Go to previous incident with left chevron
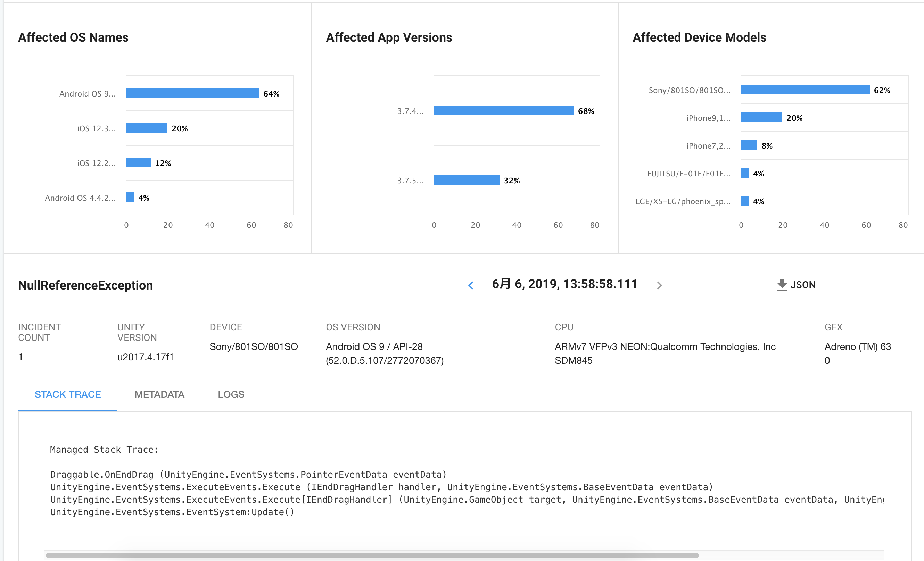 tap(471, 285)
